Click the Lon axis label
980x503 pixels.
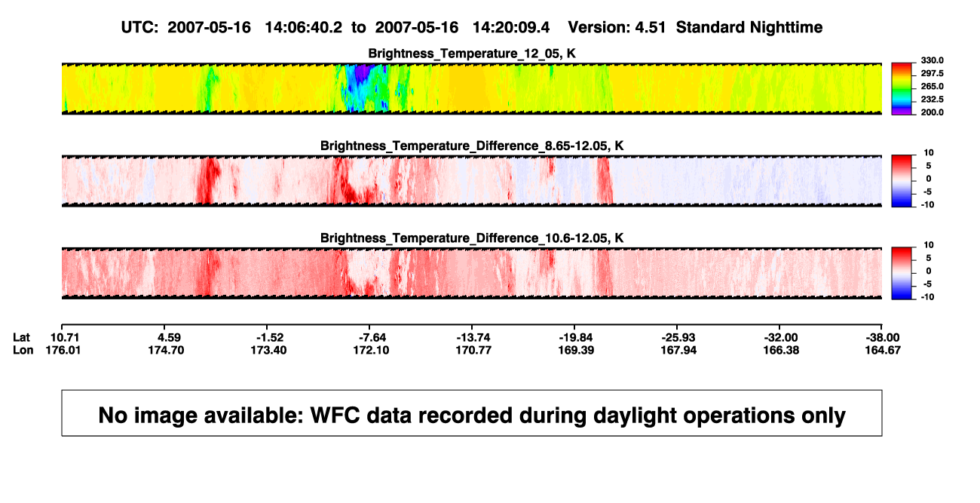(23, 350)
